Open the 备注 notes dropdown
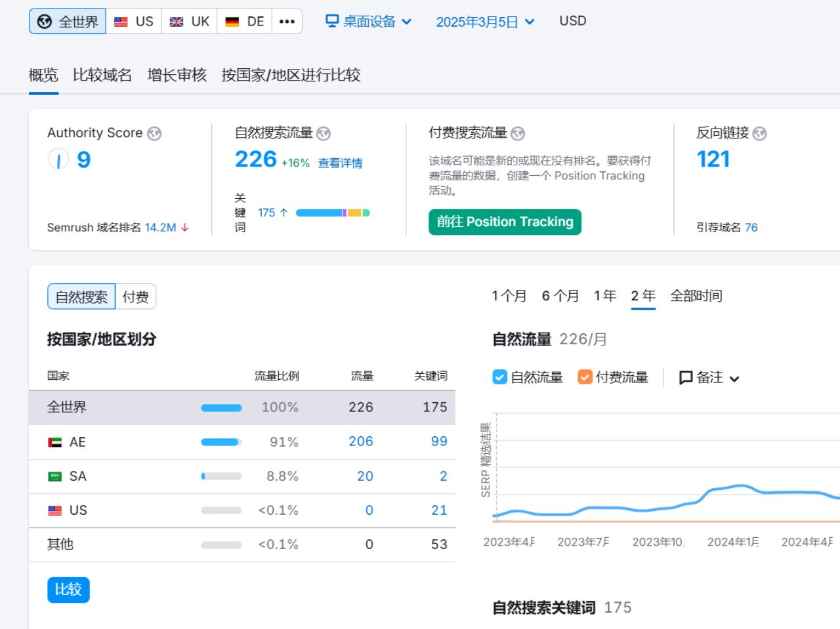Viewport: 840px width, 629px height. point(709,378)
